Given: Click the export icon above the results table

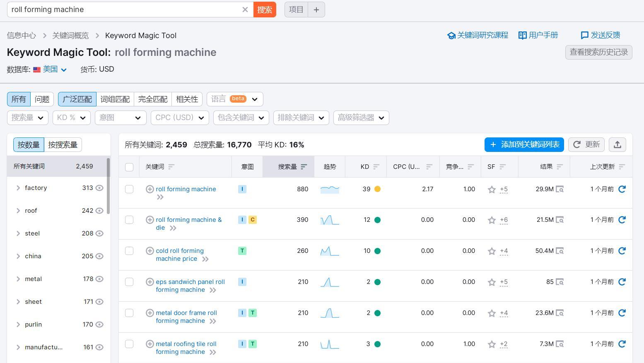Looking at the screenshot, I should [x=617, y=144].
